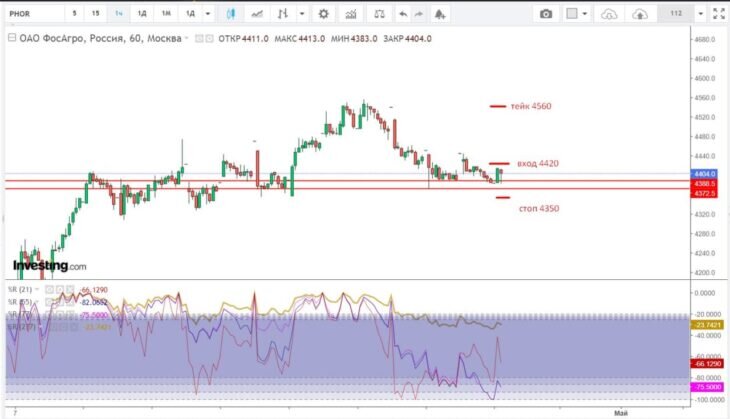The height and width of the screenshot is (419, 730).
Task: Click the 112 layout button
Action: click(676, 14)
